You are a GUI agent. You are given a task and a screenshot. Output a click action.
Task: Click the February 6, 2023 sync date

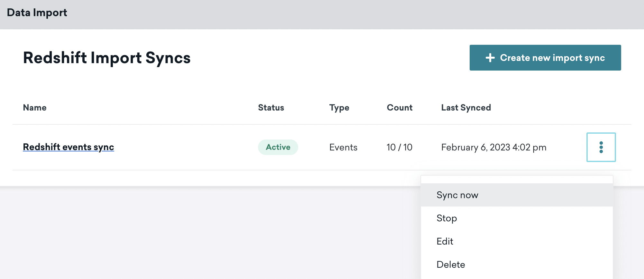(x=493, y=147)
